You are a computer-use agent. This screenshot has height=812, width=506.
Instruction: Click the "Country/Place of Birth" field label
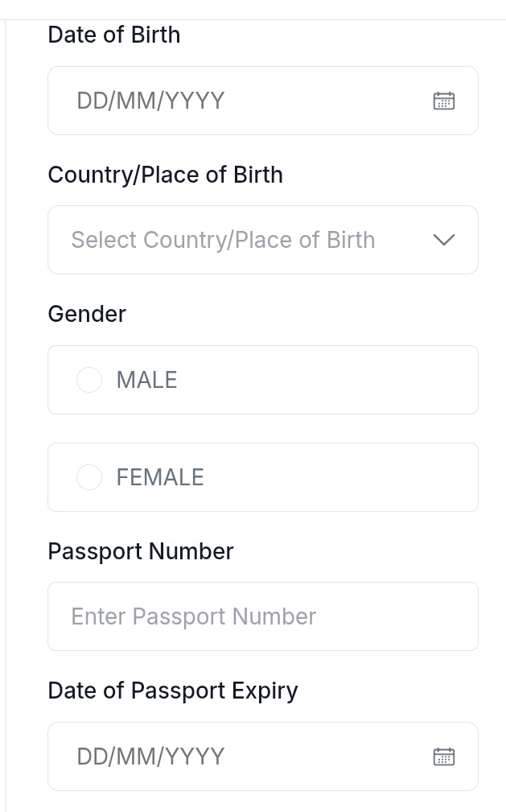[x=165, y=175]
